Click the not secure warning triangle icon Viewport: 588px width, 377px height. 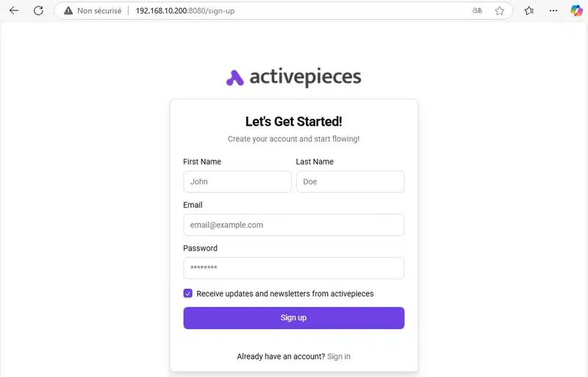click(68, 11)
